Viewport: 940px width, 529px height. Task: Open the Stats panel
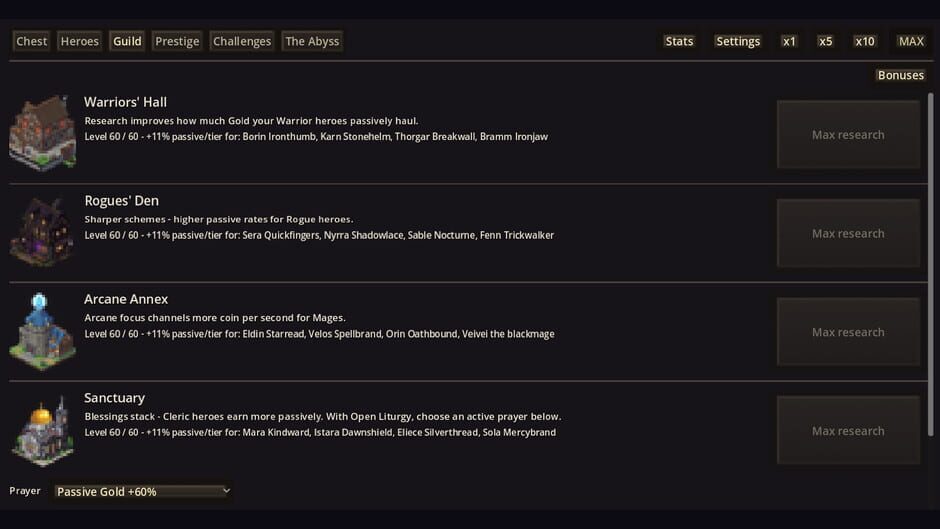[x=679, y=41]
